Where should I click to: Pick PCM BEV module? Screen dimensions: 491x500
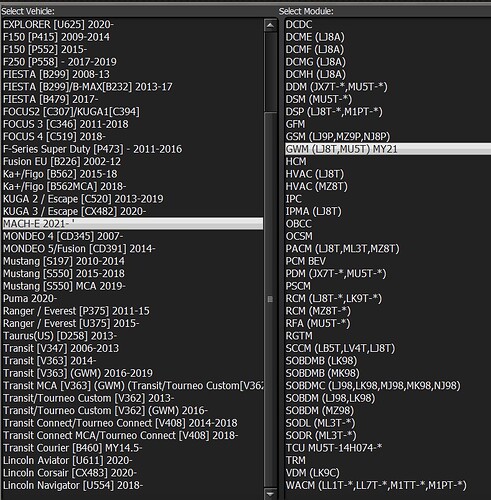306,261
